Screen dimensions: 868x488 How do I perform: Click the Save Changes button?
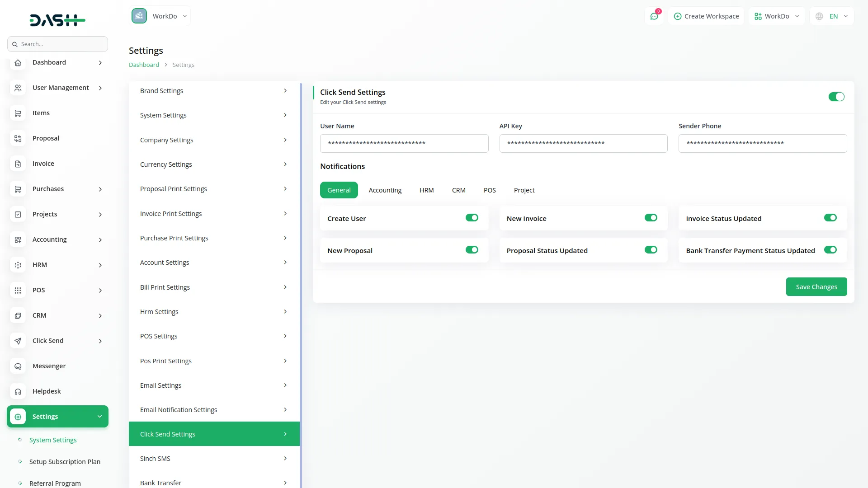click(816, 287)
